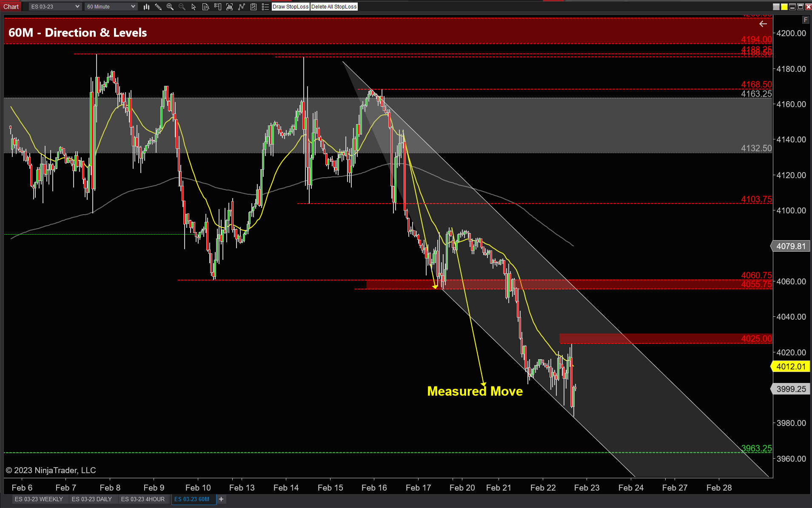Open the bar type chart style icon
Viewport: 812px width, 508px height.
click(146, 7)
